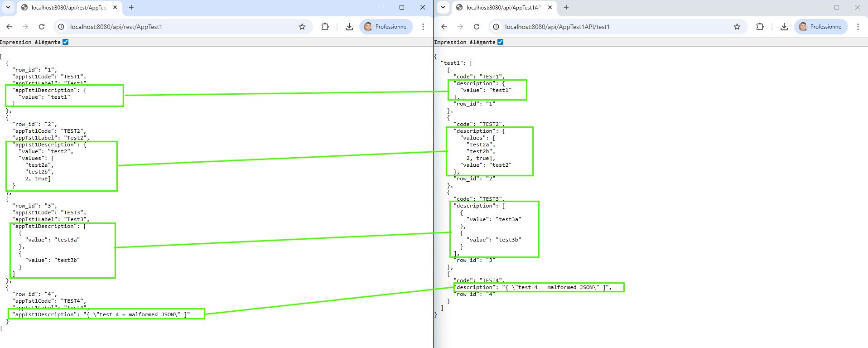Select the localhost:8080/api/AppTest1API tab

pos(503,8)
